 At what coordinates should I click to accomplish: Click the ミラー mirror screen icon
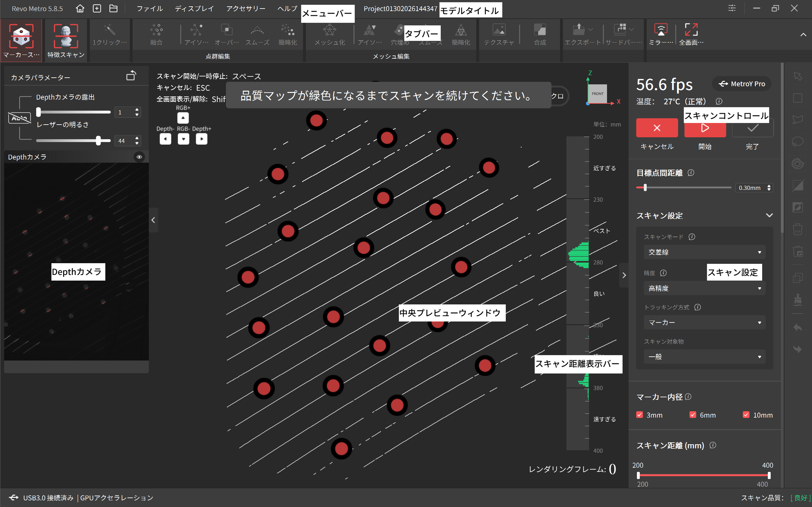[x=661, y=30]
